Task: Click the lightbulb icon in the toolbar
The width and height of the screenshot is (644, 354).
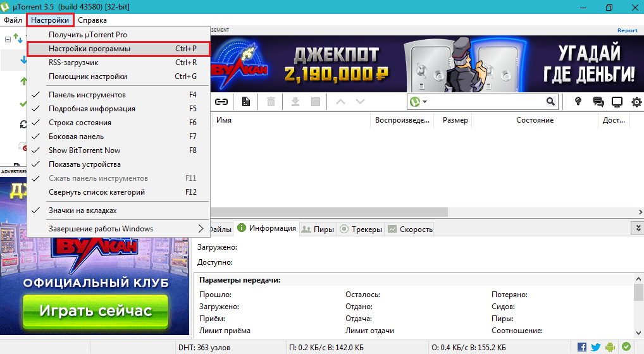Action: (578, 102)
